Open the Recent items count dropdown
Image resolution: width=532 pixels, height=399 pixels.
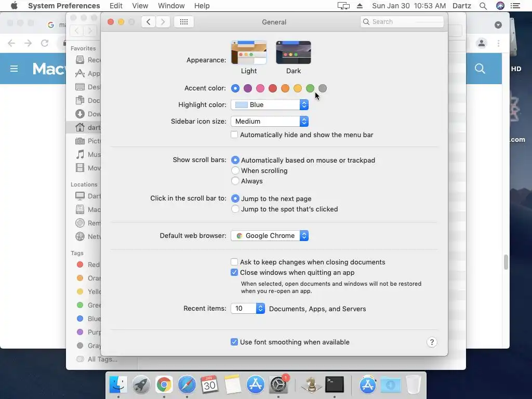click(248, 309)
